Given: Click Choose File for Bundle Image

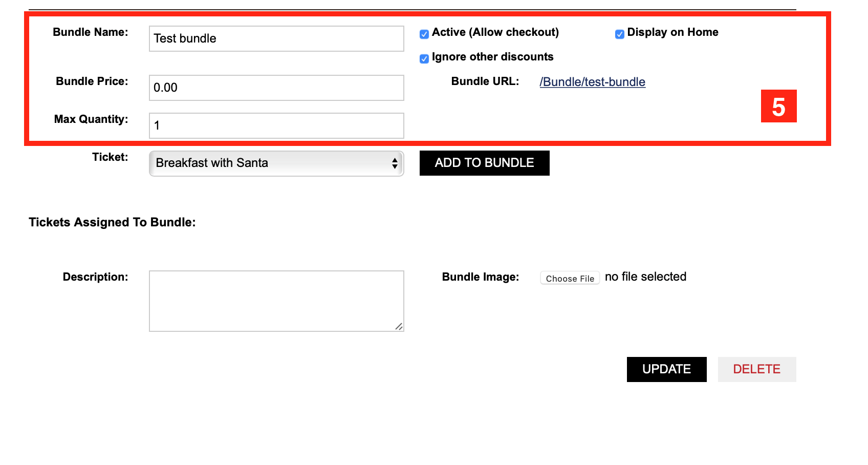Looking at the screenshot, I should [x=570, y=278].
